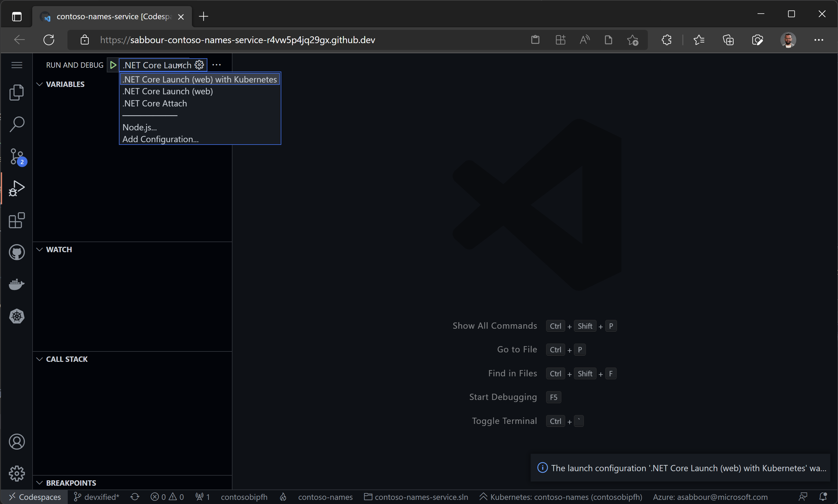Click the Codespaces remote indicator button
The image size is (838, 504).
tap(35, 497)
